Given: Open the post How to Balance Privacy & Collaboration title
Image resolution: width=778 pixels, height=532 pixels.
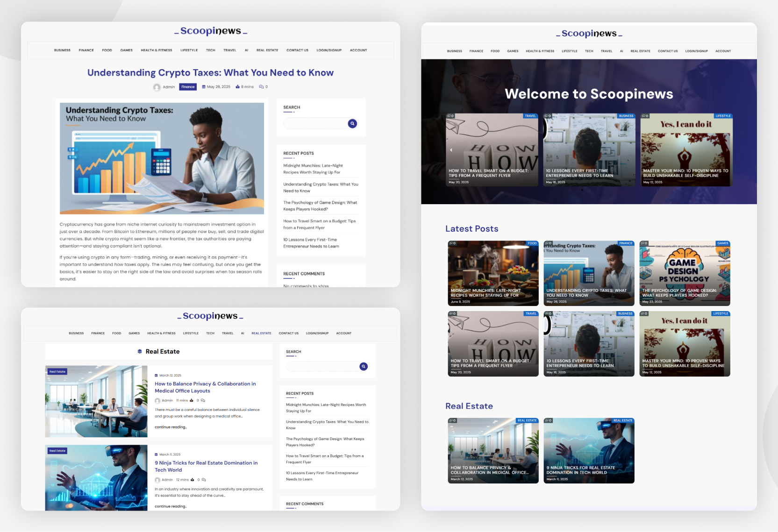Looking at the screenshot, I should (x=205, y=387).
